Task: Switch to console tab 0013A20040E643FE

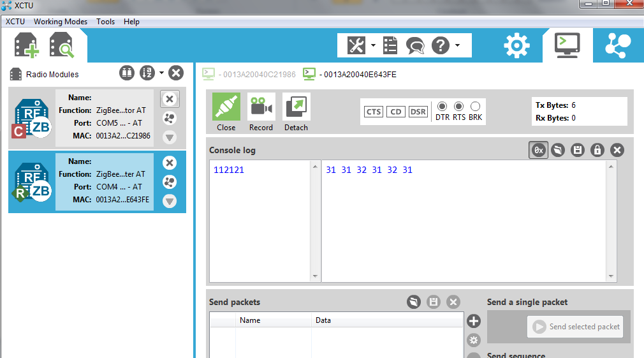Action: 349,75
